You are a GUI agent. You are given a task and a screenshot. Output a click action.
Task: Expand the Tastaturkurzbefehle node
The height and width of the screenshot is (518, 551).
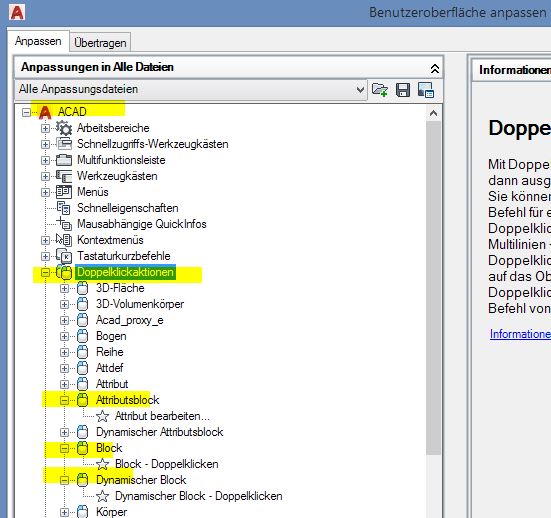click(x=45, y=256)
